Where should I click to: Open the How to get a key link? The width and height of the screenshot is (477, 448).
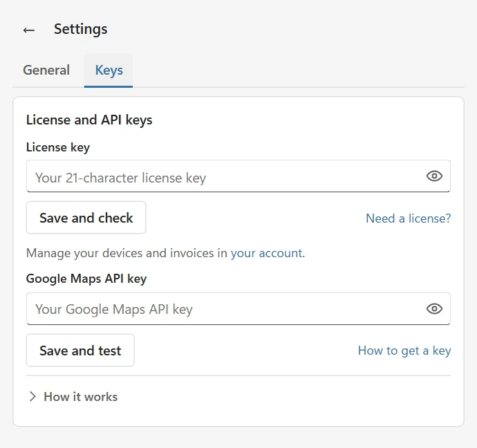(x=404, y=351)
